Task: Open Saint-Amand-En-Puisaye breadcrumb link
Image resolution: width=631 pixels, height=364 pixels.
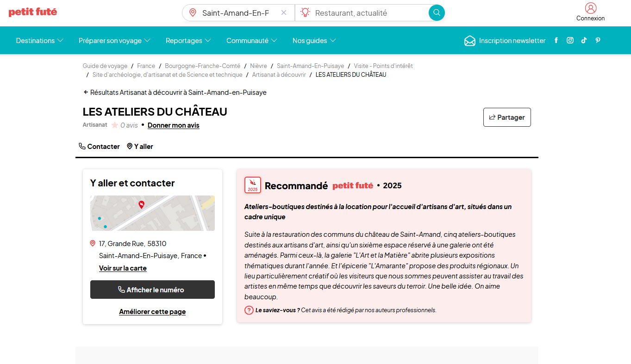Action: coord(311,66)
